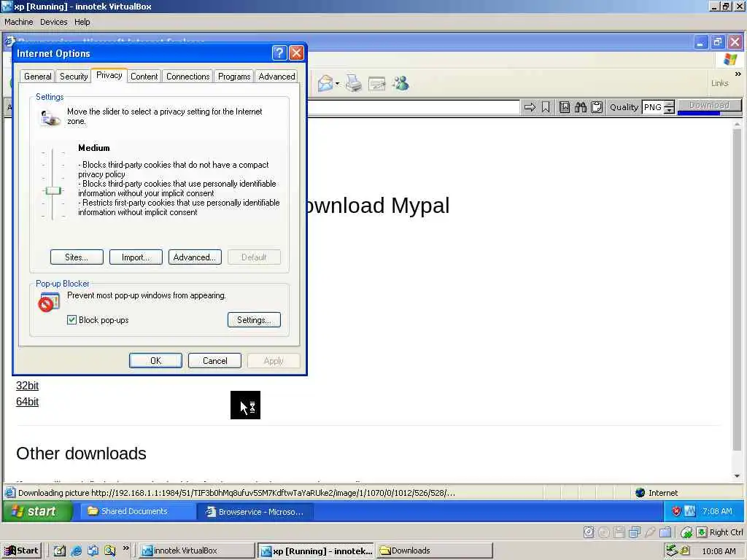This screenshot has width=747, height=560.
Task: Click the privacy Advanced... button
Action: point(195,257)
